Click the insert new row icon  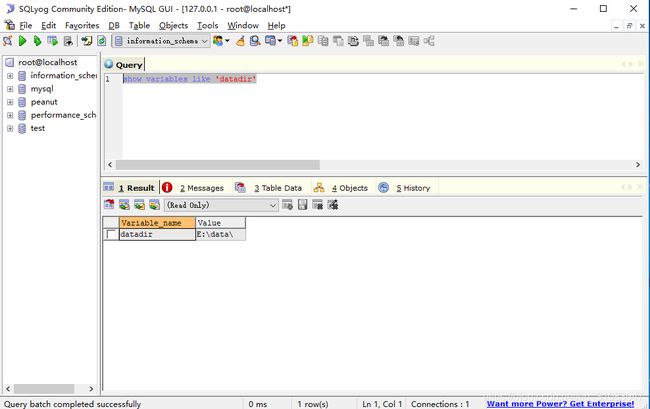click(287, 205)
